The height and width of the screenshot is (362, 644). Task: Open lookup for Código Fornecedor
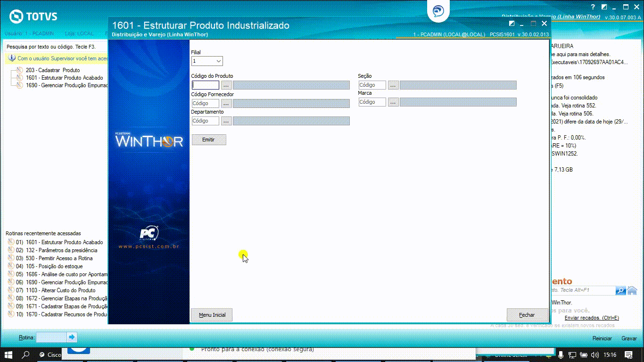coord(226,103)
